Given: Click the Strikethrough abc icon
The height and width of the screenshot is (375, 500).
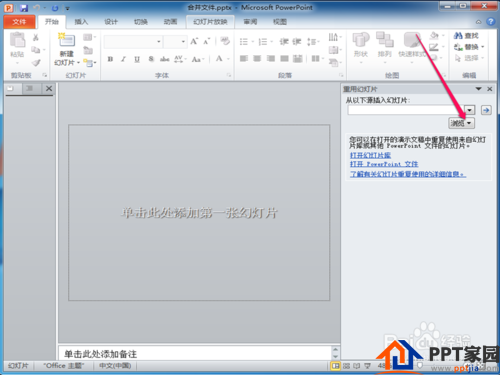Looking at the screenshot, I should [164, 59].
